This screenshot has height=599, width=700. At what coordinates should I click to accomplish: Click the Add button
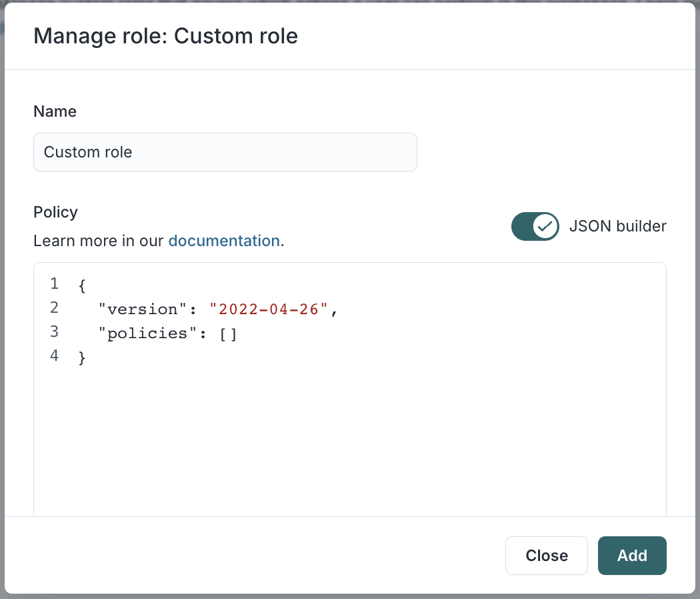tap(632, 555)
